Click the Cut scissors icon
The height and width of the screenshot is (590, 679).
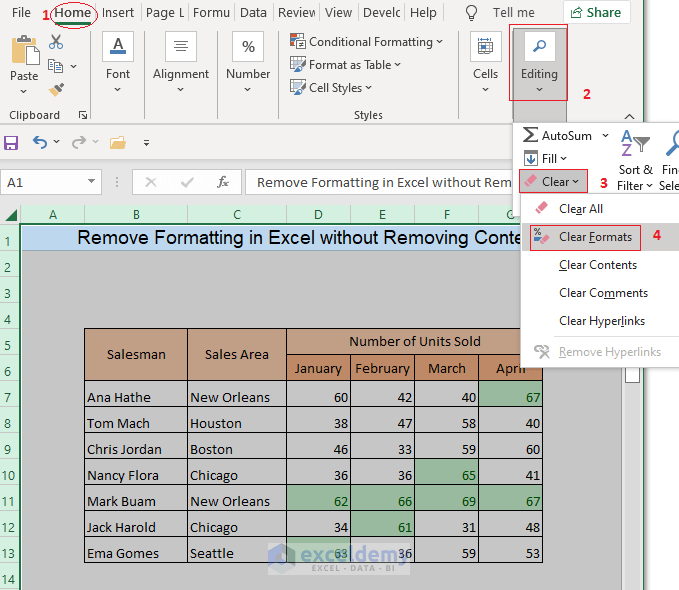point(56,42)
